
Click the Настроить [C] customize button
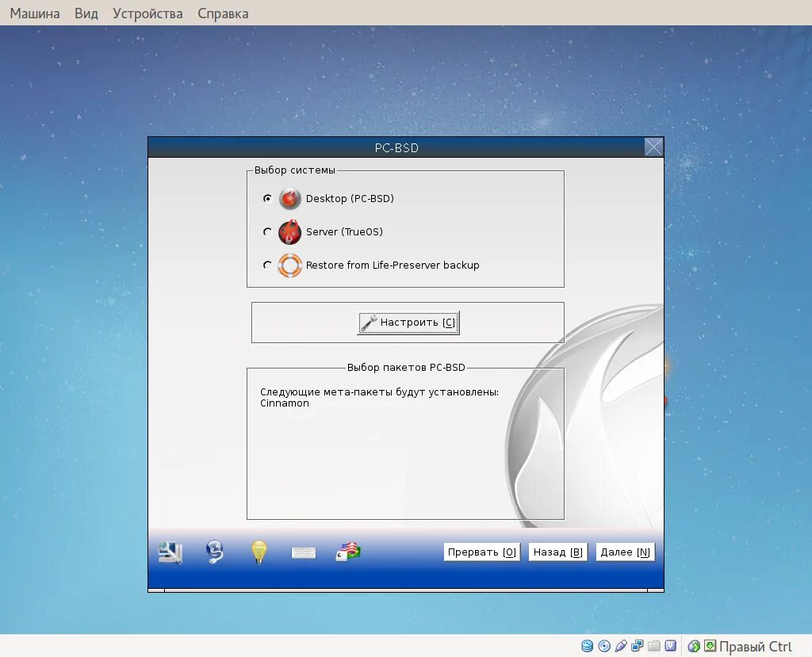coord(408,323)
